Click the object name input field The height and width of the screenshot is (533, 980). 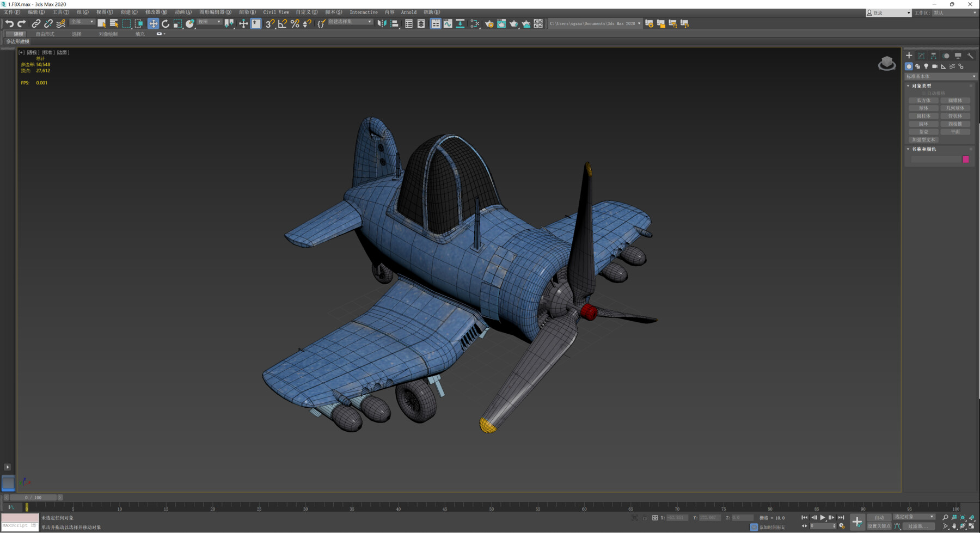click(x=936, y=159)
